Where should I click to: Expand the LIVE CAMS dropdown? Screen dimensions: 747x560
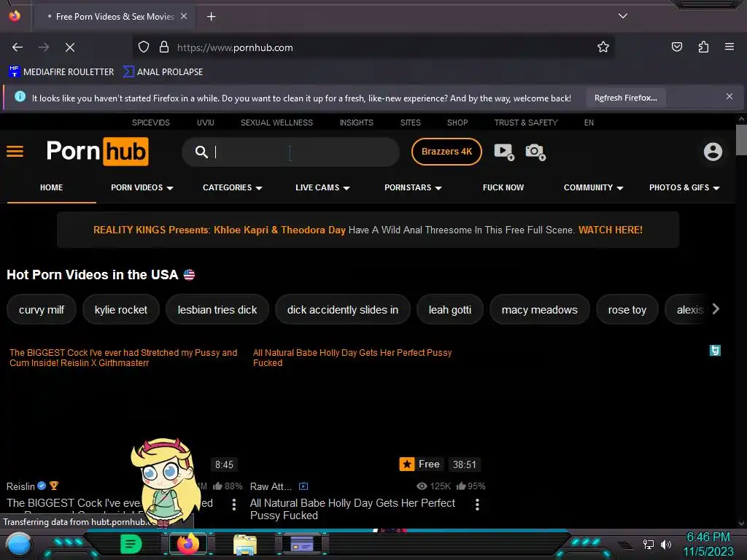pyautogui.click(x=322, y=187)
